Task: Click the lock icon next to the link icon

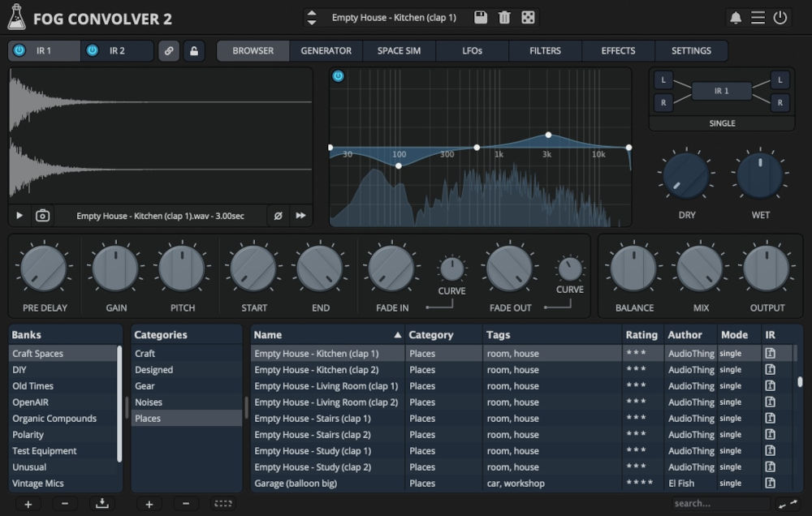Action: pos(193,50)
